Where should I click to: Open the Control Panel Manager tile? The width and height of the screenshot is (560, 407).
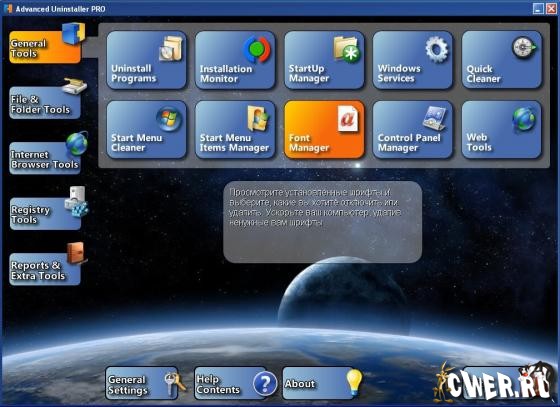tap(412, 129)
